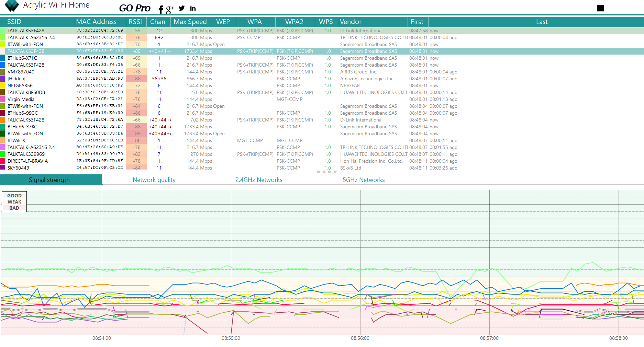
Task: Click the 08:54:00 timeline label
Action: click(x=102, y=338)
